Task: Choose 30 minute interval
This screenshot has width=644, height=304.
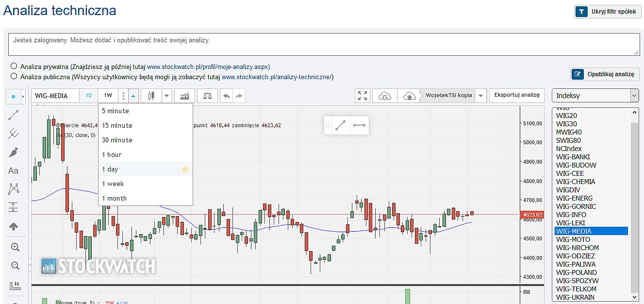Action: coord(146,140)
